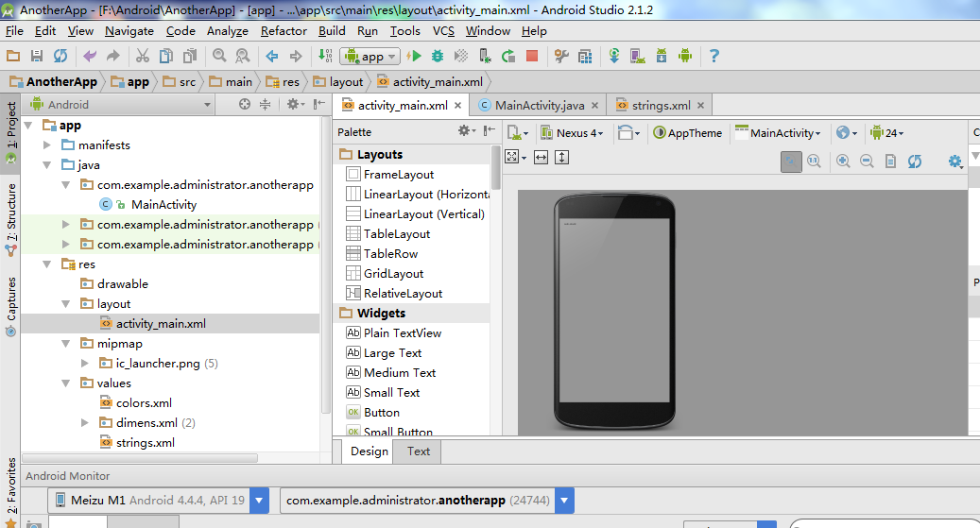Run the app with green play icon
Viewport: 980px width, 528px height.
pos(414,57)
